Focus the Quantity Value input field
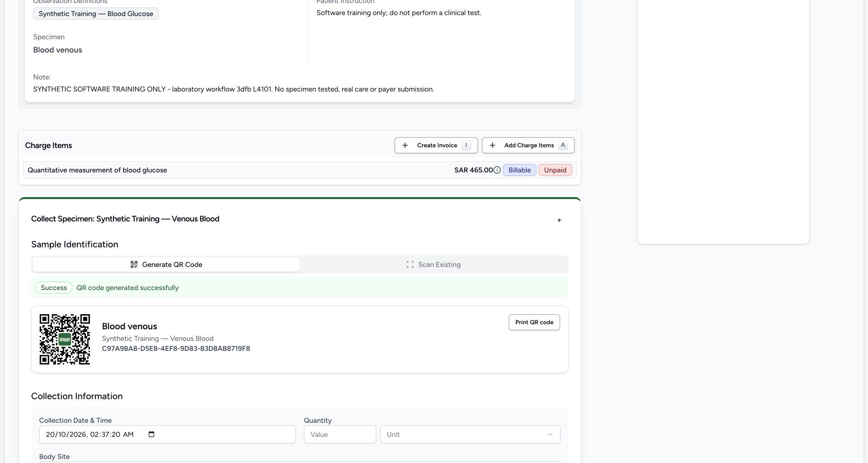868x463 pixels. tap(340, 434)
